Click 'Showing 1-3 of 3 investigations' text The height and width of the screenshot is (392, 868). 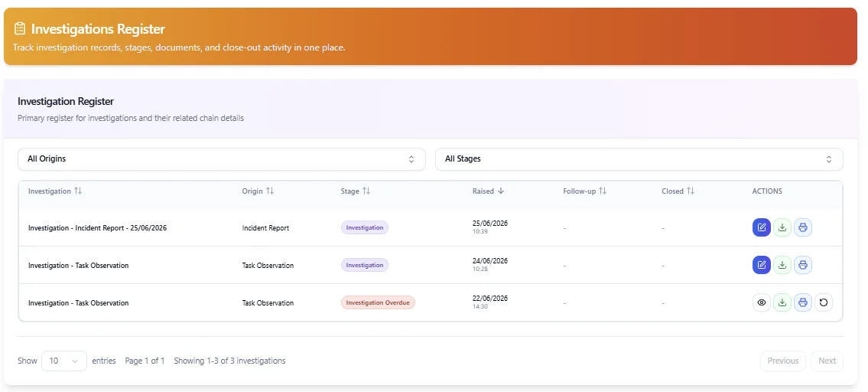[x=229, y=361]
